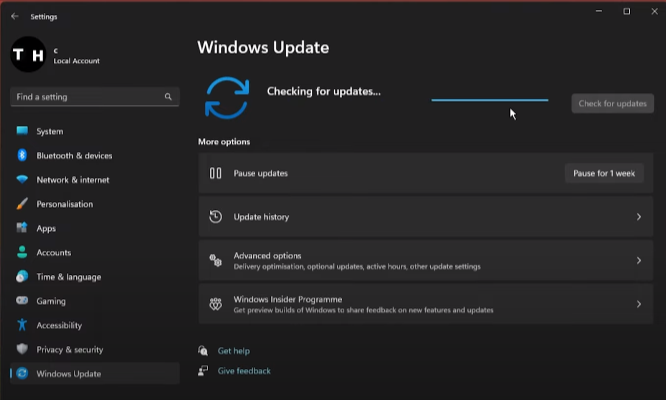666x400 pixels.
Task: Open Accessibility settings
Action: 95,325
